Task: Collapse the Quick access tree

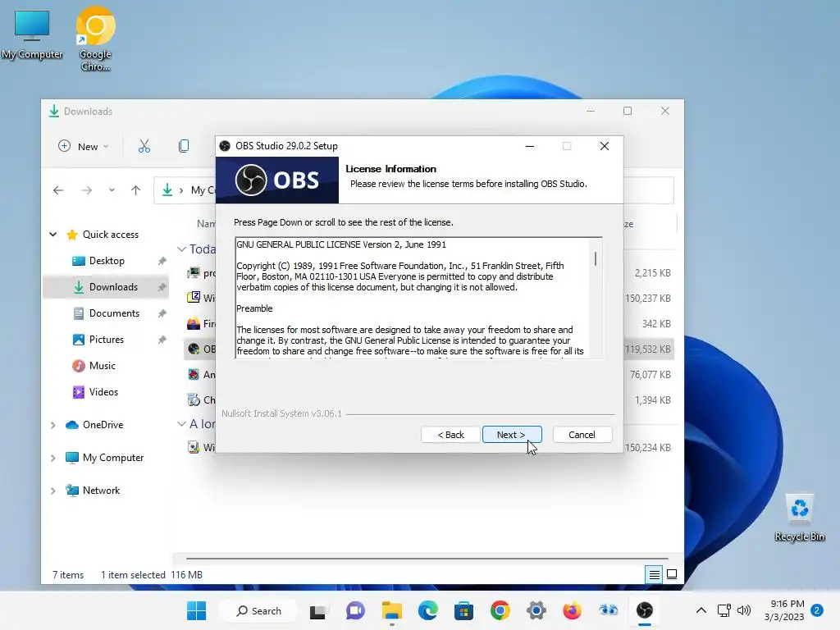Action: click(x=53, y=234)
